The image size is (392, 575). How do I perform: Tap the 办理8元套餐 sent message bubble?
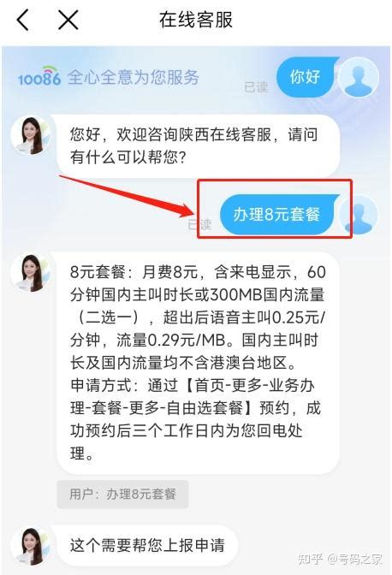click(x=278, y=215)
